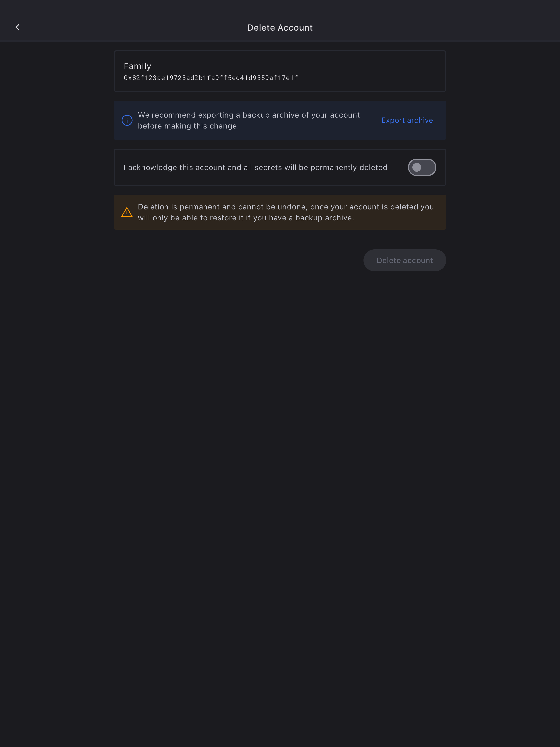Click the 'I acknowledge this account' label

click(255, 168)
